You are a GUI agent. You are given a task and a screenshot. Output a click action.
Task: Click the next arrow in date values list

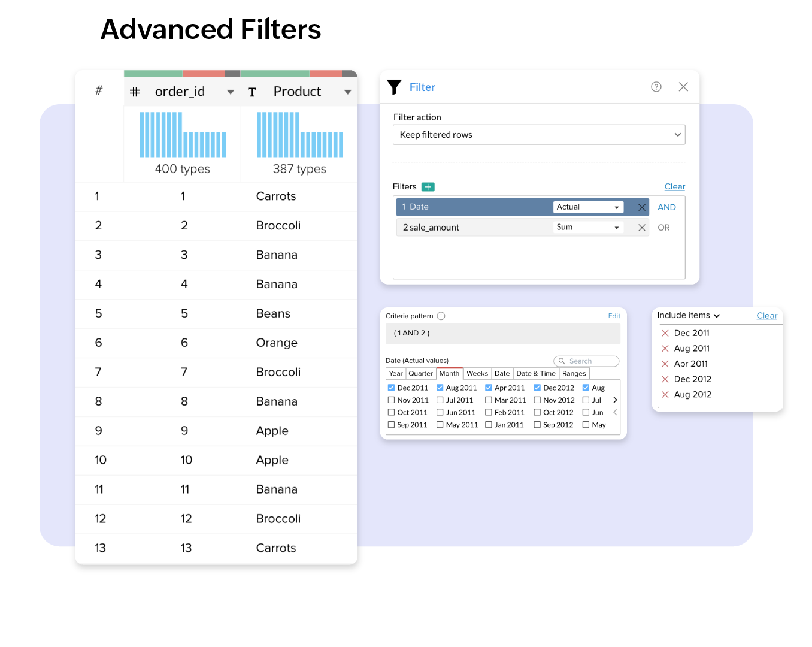pos(615,400)
